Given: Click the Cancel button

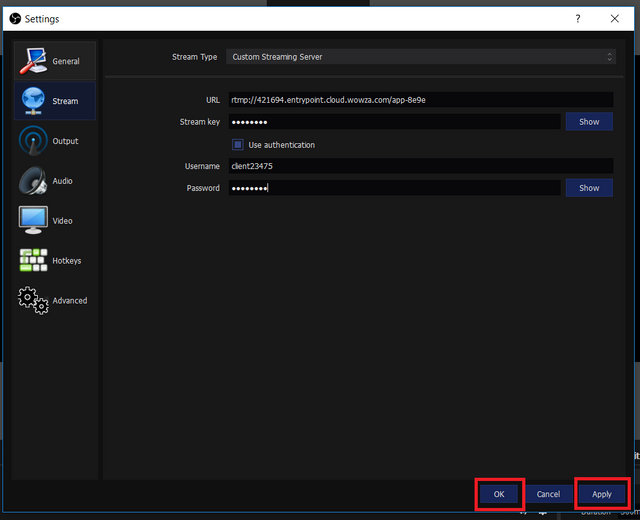Looking at the screenshot, I should (x=548, y=494).
